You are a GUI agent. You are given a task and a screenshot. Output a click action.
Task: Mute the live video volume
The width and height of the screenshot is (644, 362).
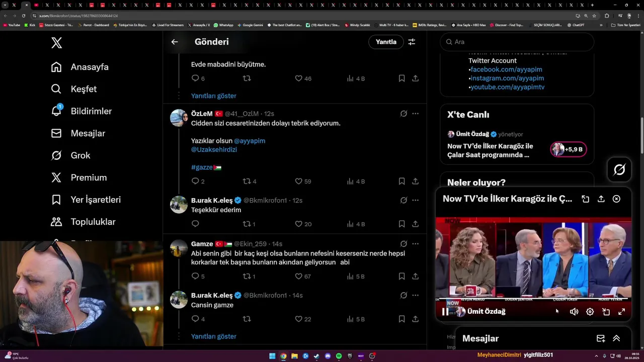coord(574,312)
